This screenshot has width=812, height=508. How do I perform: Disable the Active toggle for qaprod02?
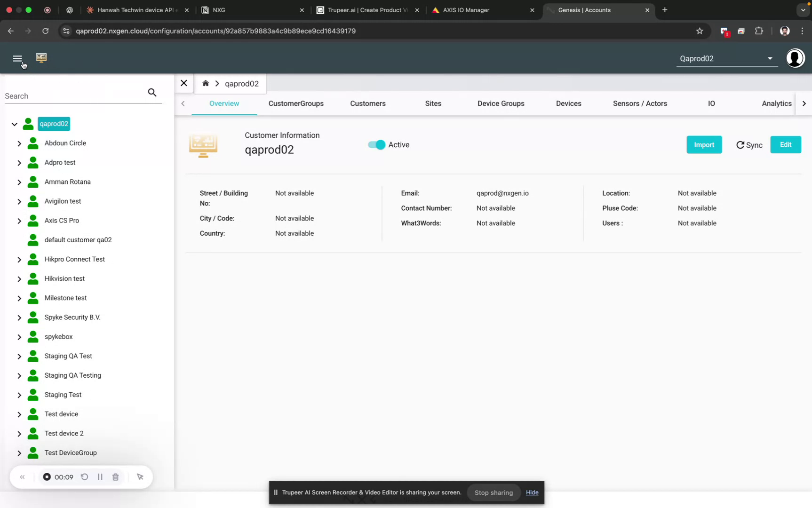pos(375,145)
